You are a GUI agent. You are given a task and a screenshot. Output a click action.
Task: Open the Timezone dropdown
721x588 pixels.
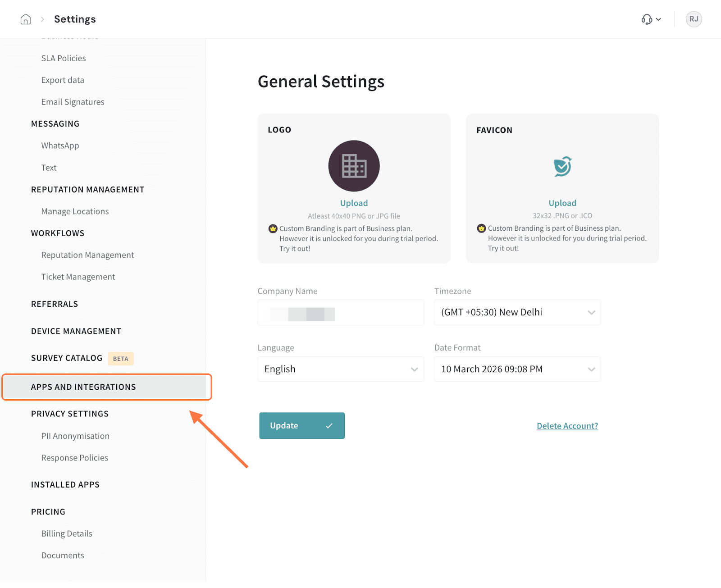click(x=517, y=312)
